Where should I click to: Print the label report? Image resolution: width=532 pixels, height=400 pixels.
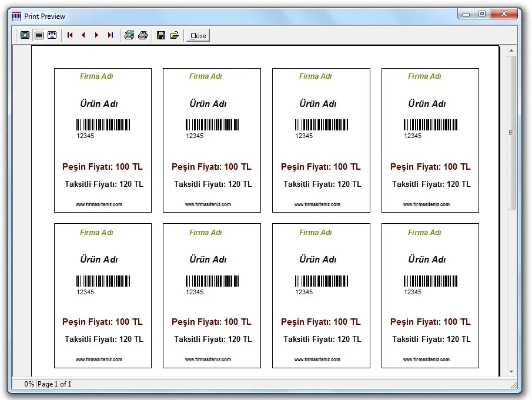pos(143,35)
